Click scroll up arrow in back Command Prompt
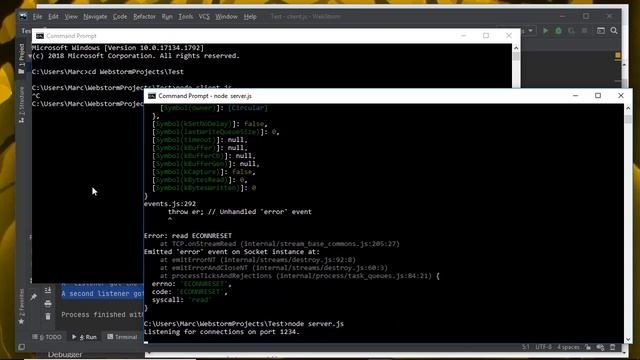640x360 pixels. tap(516, 48)
